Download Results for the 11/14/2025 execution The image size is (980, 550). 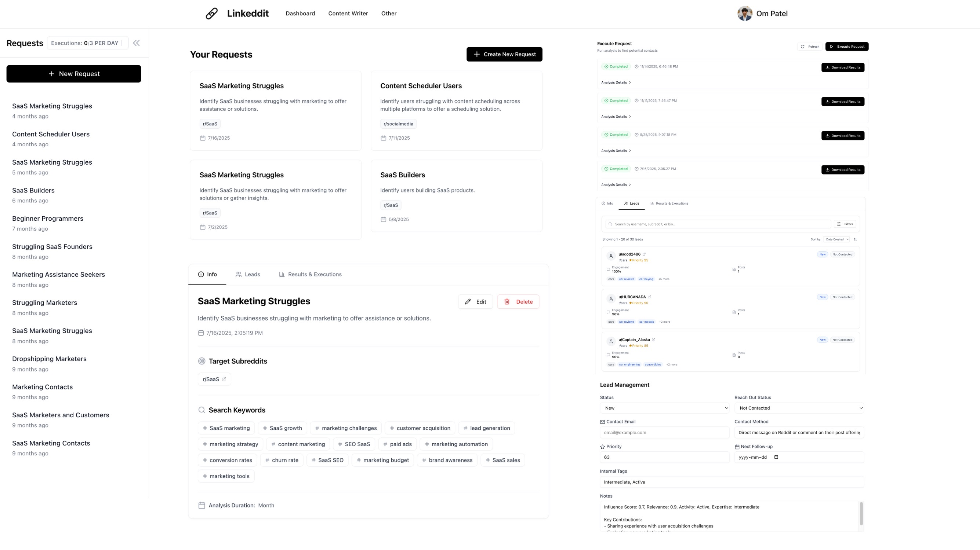click(843, 67)
